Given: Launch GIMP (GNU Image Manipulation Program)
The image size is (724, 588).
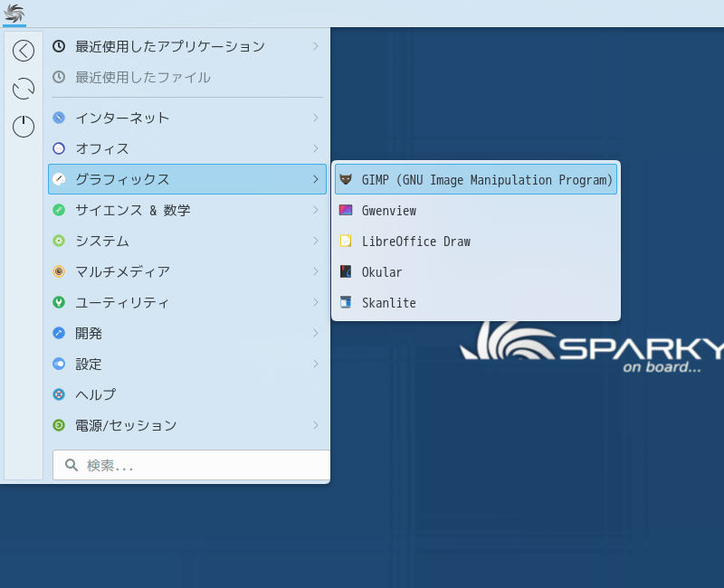Looking at the screenshot, I should coord(476,179).
